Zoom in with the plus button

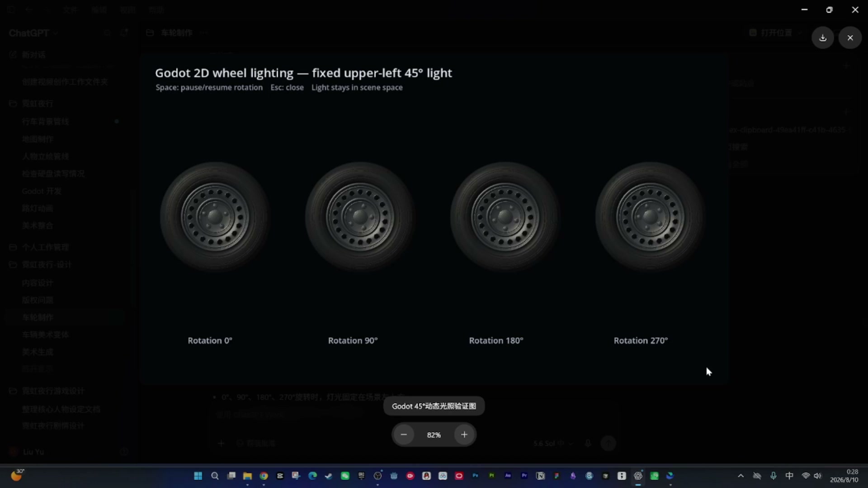464,435
